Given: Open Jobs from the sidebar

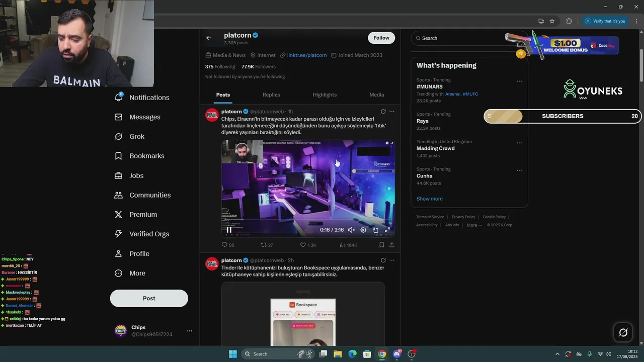Looking at the screenshot, I should 129,175.
